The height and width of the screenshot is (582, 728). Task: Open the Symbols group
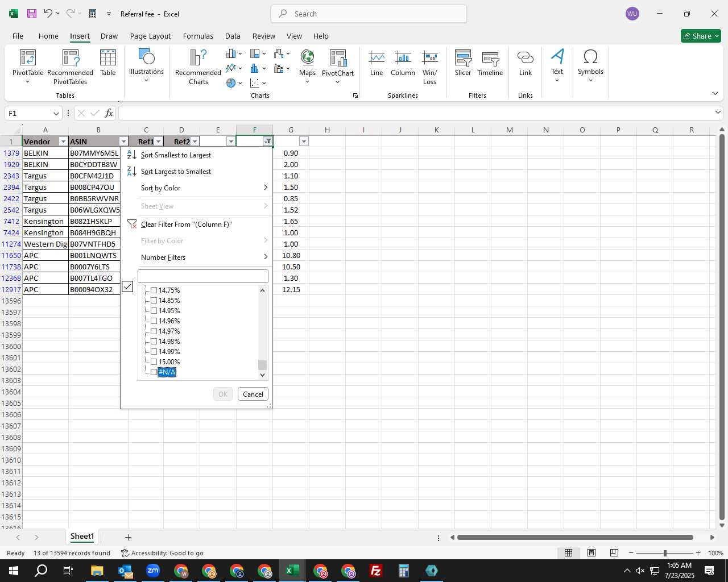point(590,65)
